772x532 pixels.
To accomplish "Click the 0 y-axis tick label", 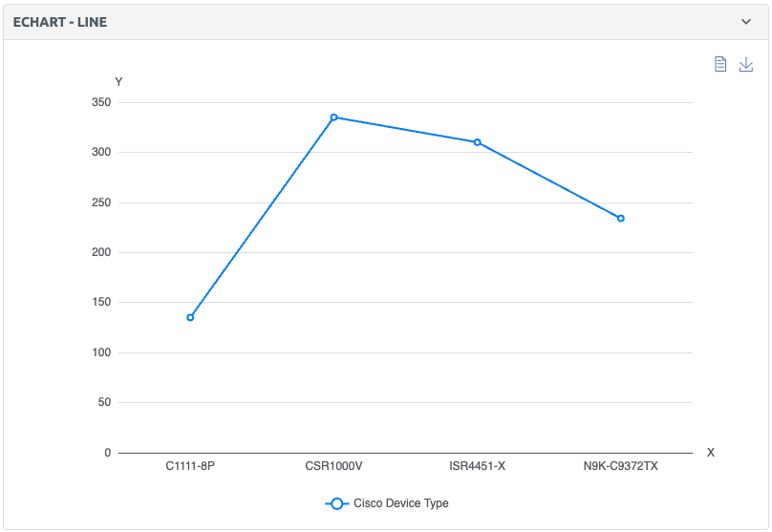I will click(x=108, y=453).
